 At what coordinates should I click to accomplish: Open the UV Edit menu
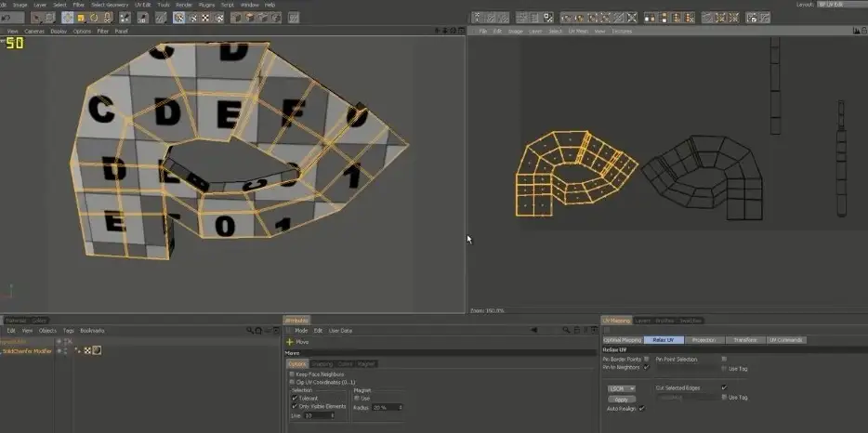tap(143, 5)
